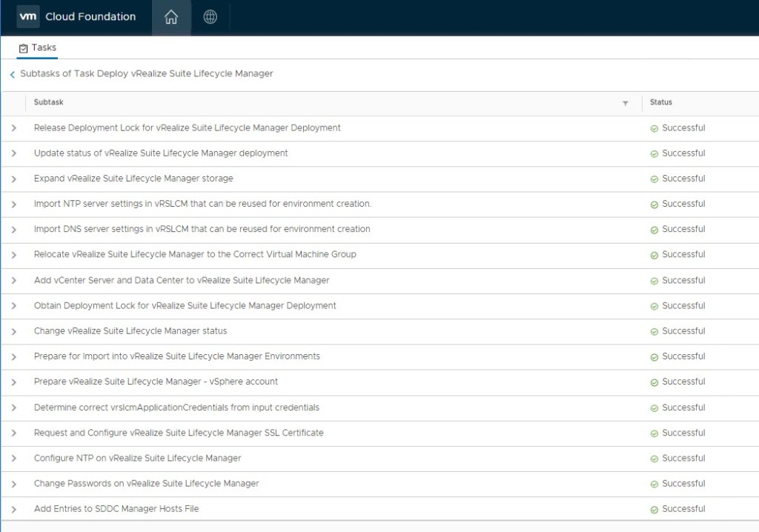The image size is (759, 532).
Task: Go back using the left chevron arrow
Action: coord(12,74)
